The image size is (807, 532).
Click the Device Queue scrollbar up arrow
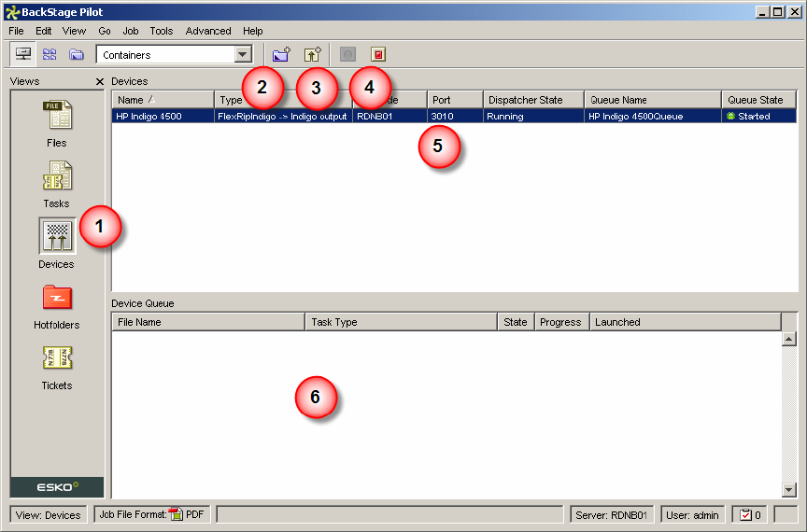789,339
